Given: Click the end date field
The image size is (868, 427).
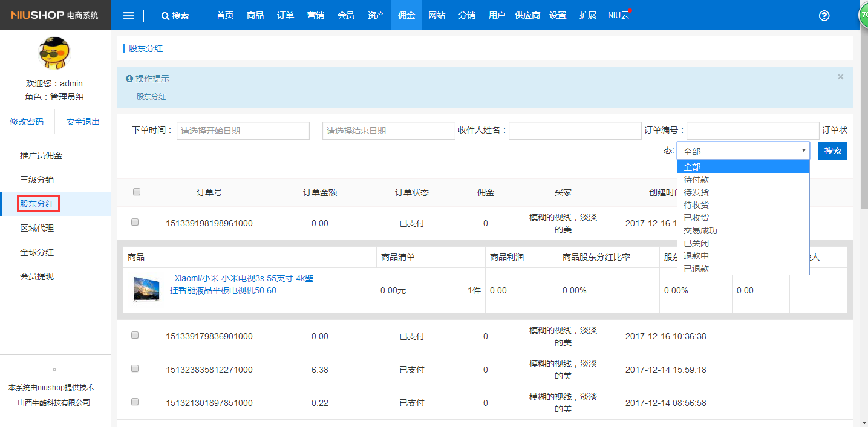Looking at the screenshot, I should (389, 131).
